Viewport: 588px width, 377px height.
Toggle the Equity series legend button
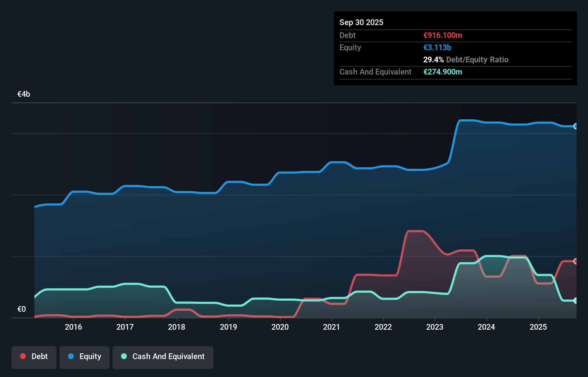(x=85, y=357)
